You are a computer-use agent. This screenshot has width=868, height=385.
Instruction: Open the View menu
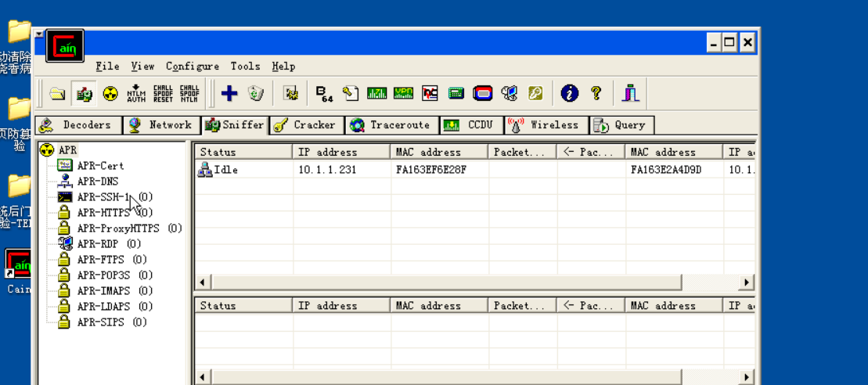(x=142, y=67)
